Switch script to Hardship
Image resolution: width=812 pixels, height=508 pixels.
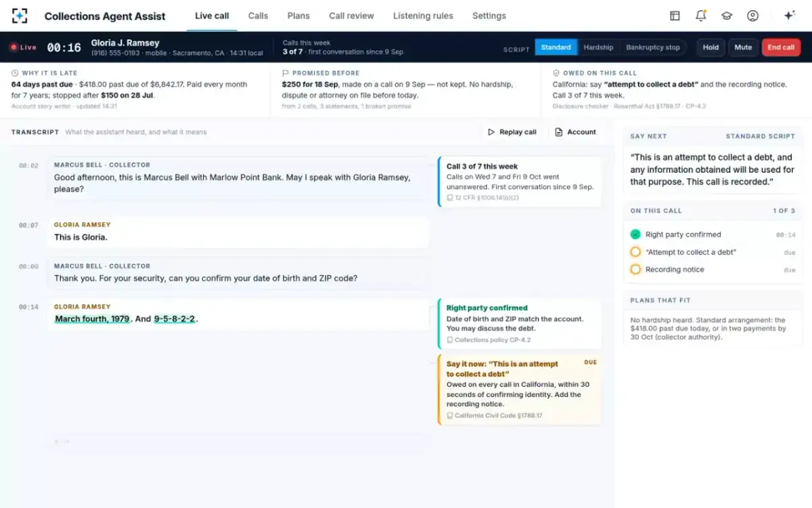pyautogui.click(x=598, y=47)
